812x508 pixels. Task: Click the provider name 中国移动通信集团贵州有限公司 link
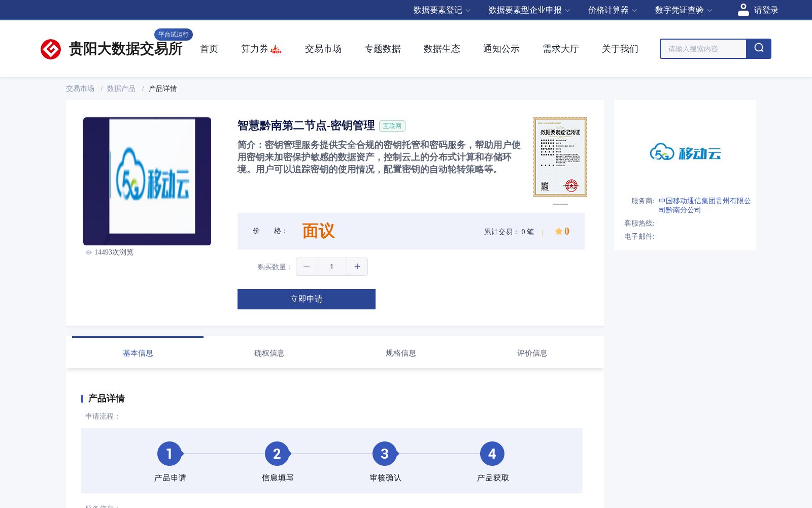[704, 205]
